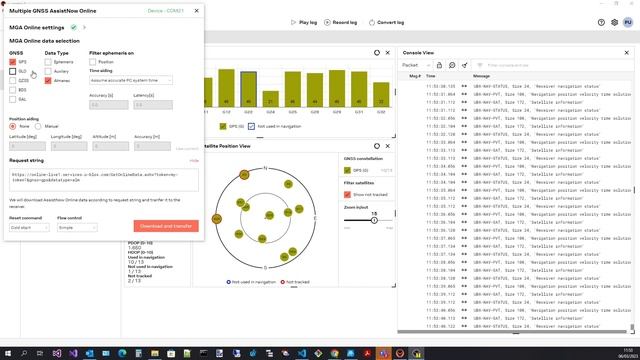The height and width of the screenshot is (360, 640).
Task: Click the Use current link
Action: [187, 149]
